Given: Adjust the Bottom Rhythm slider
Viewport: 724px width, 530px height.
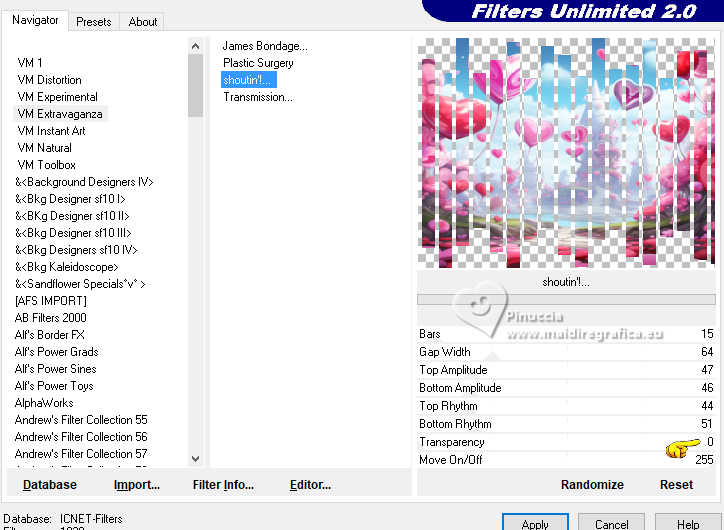Looking at the screenshot, I should (566, 424).
